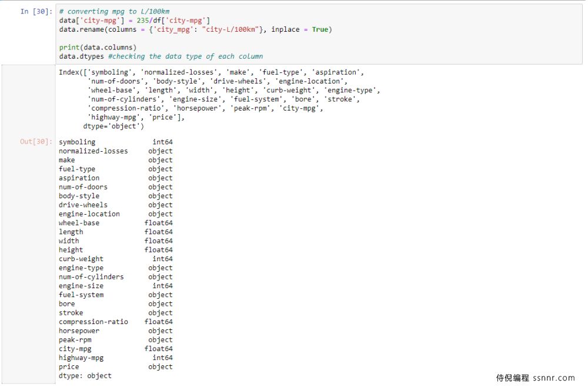
Task: Click the 'aspiration' row in dtypes output
Action: (x=115, y=178)
